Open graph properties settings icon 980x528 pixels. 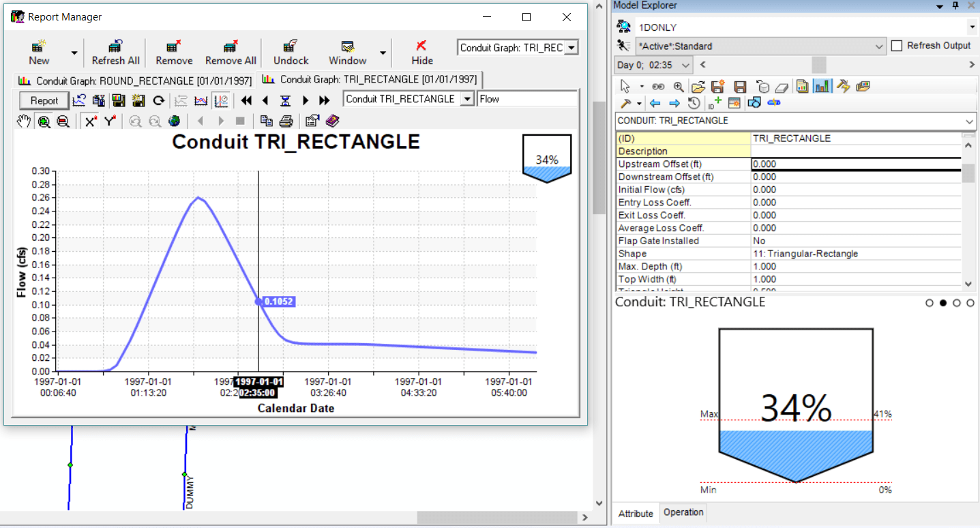click(x=312, y=121)
